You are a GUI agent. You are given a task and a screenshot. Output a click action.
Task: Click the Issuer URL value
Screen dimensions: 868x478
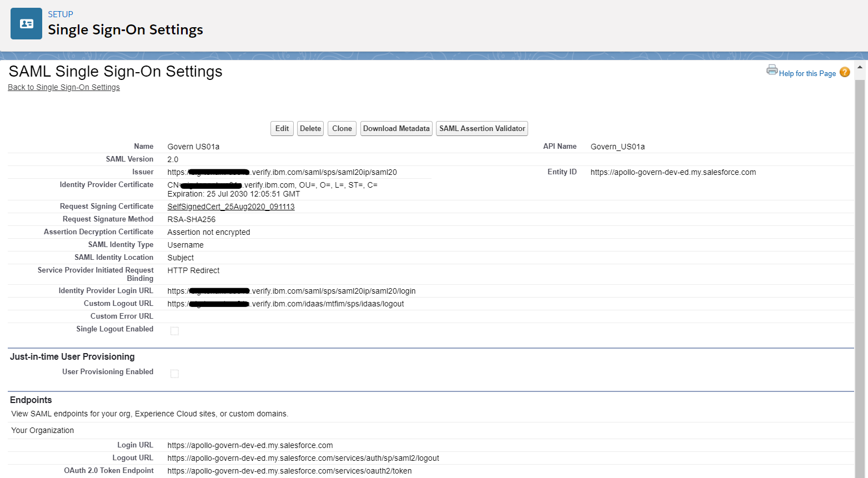point(282,172)
